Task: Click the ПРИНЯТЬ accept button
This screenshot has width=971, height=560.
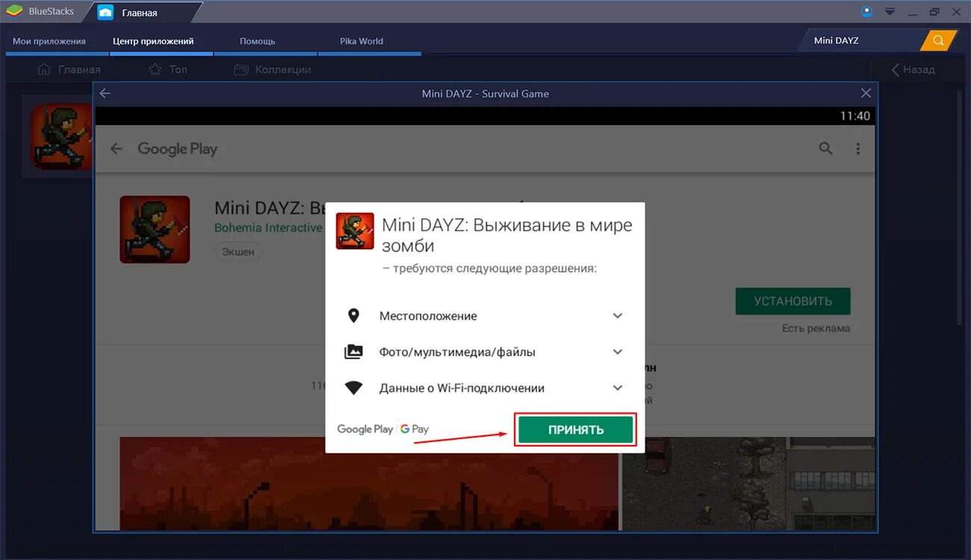Action: [x=576, y=429]
